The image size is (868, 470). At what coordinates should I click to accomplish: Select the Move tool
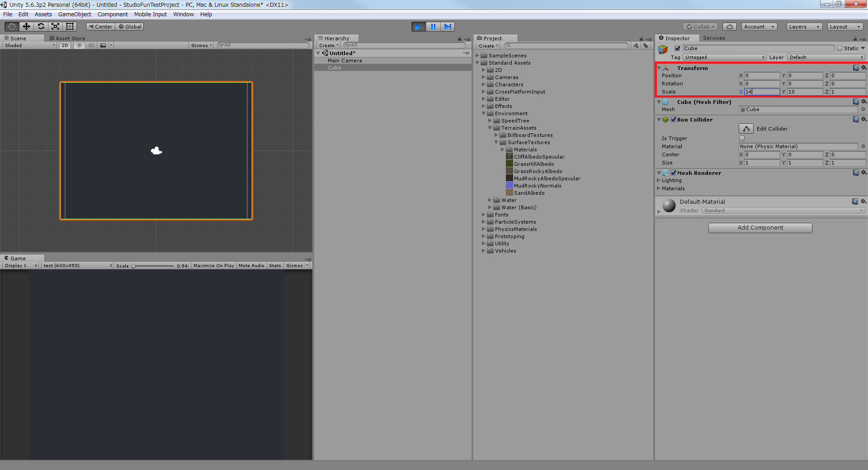tap(26, 27)
